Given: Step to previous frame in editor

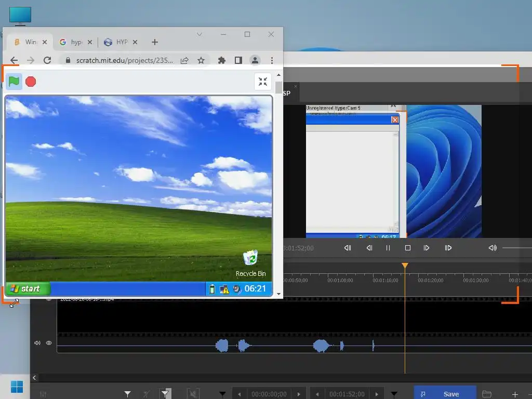Looking at the screenshot, I should 369,248.
